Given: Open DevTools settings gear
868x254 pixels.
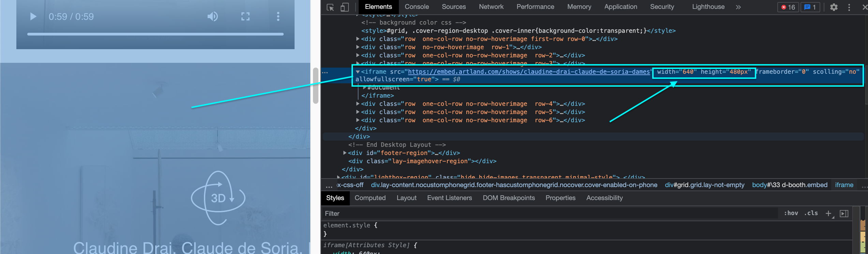Looking at the screenshot, I should (x=834, y=7).
